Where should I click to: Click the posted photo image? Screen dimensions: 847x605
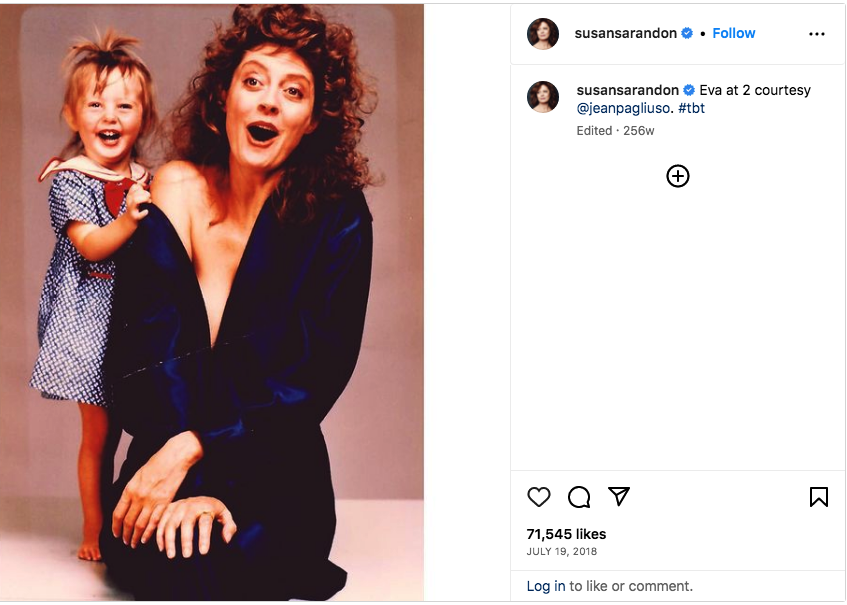(212, 302)
